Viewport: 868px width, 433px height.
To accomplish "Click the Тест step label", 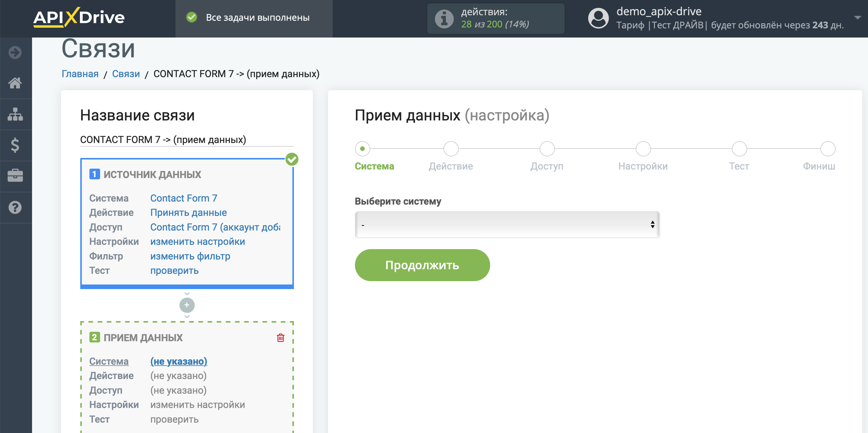I will click(739, 166).
